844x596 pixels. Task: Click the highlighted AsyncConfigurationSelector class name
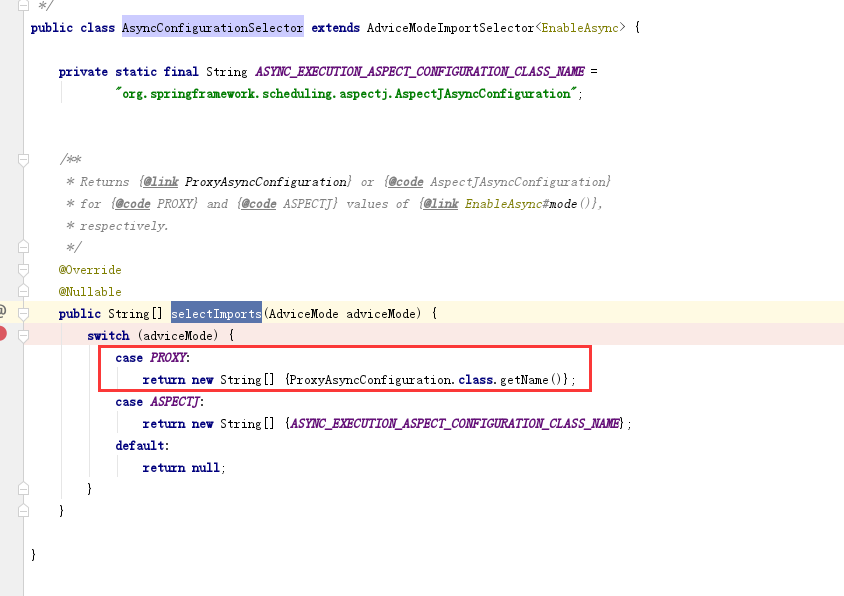[x=211, y=27]
